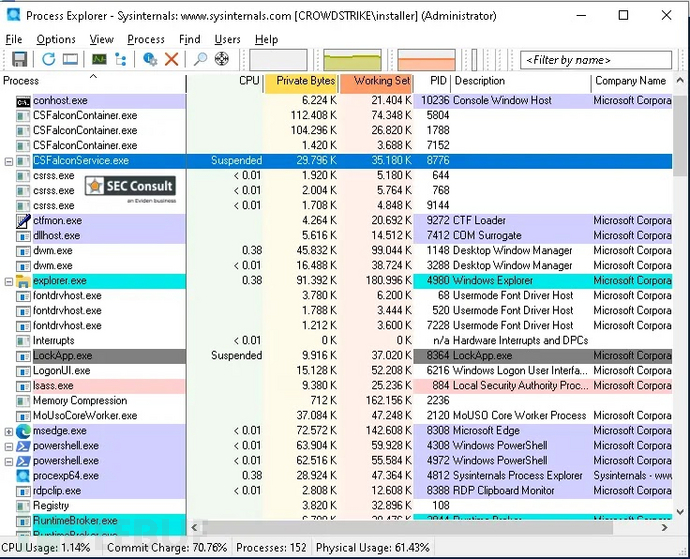Image resolution: width=690 pixels, height=559 pixels.
Task: Click the Refresh Now toolbar icon
Action: click(x=48, y=60)
